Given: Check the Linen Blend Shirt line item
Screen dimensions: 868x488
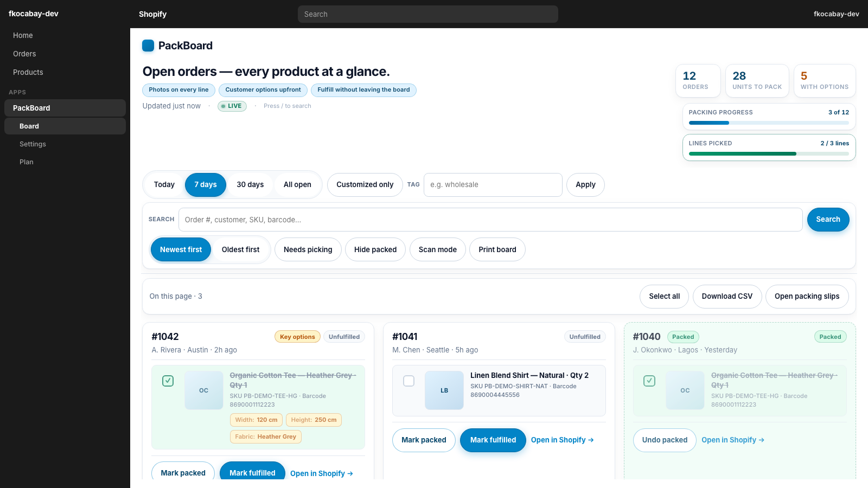Looking at the screenshot, I should coord(409,381).
